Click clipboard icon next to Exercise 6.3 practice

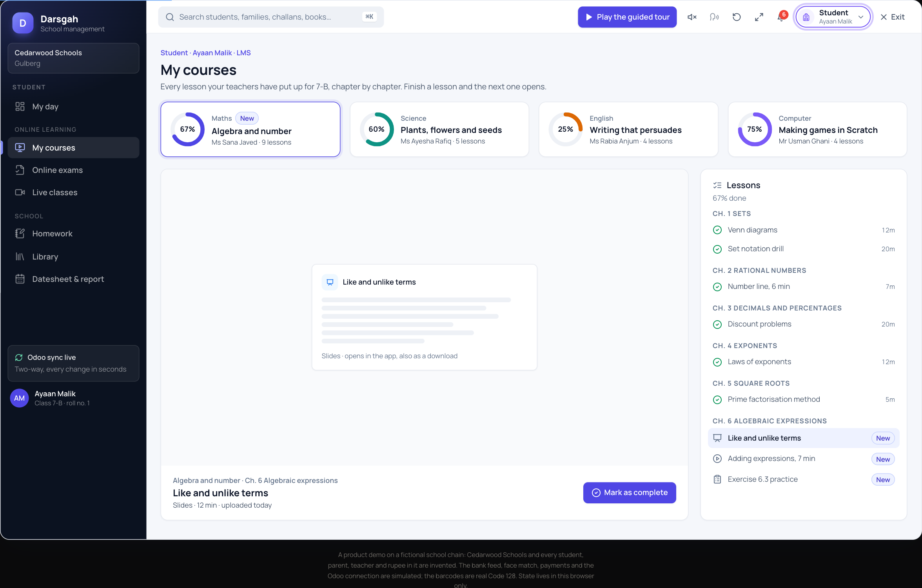coord(717,479)
